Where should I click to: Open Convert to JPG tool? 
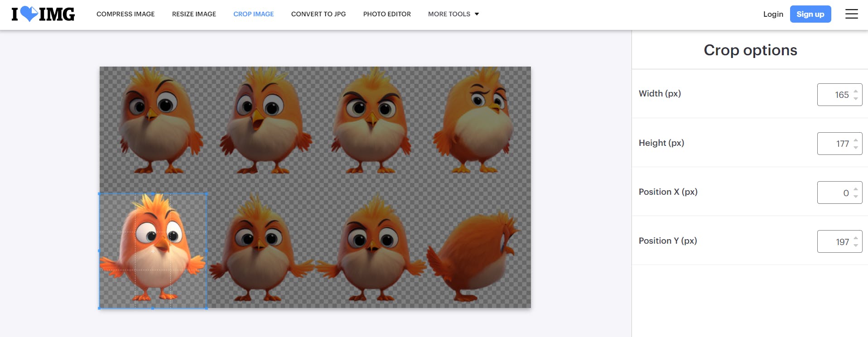point(318,14)
